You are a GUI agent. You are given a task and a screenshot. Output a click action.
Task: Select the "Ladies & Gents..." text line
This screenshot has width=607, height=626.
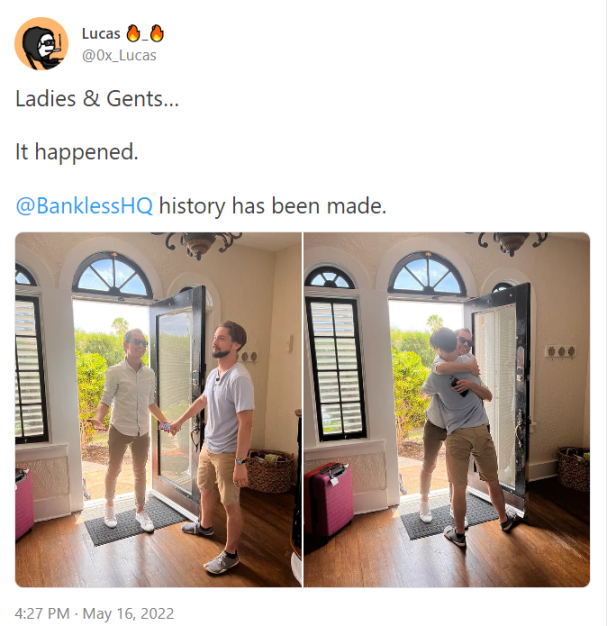(97, 99)
